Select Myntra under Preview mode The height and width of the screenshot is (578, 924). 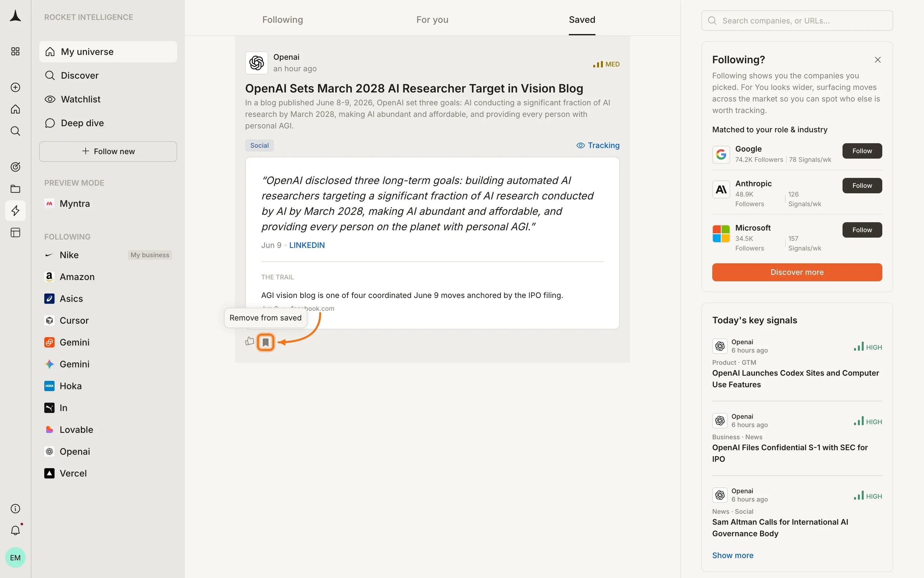[x=108, y=203]
